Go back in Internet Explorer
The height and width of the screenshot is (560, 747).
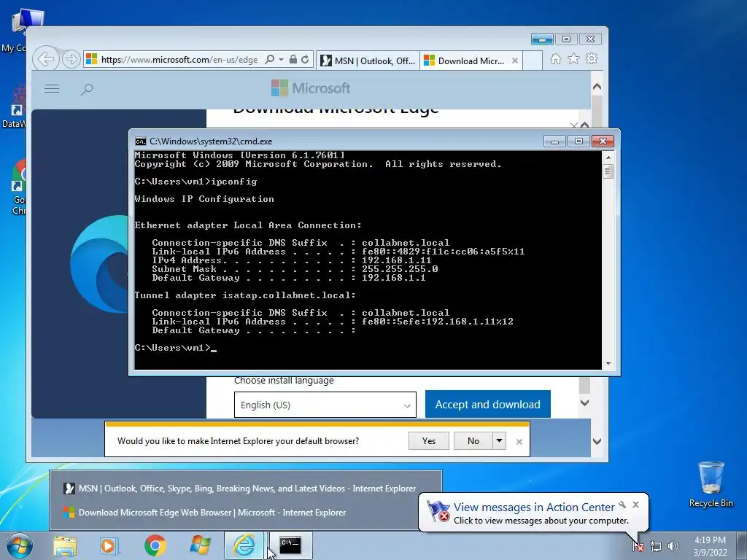46,60
